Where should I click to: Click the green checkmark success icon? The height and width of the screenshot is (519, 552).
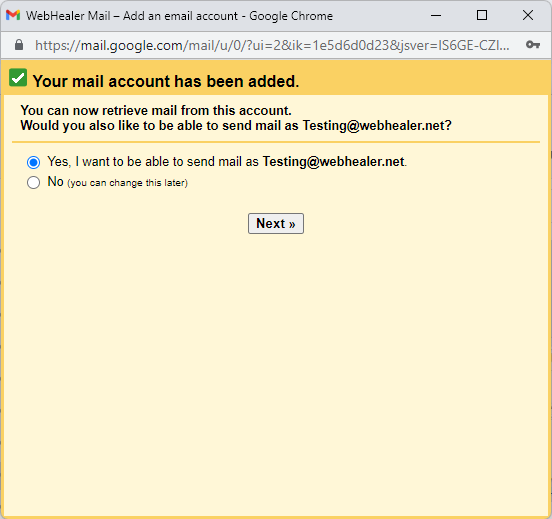(x=18, y=78)
